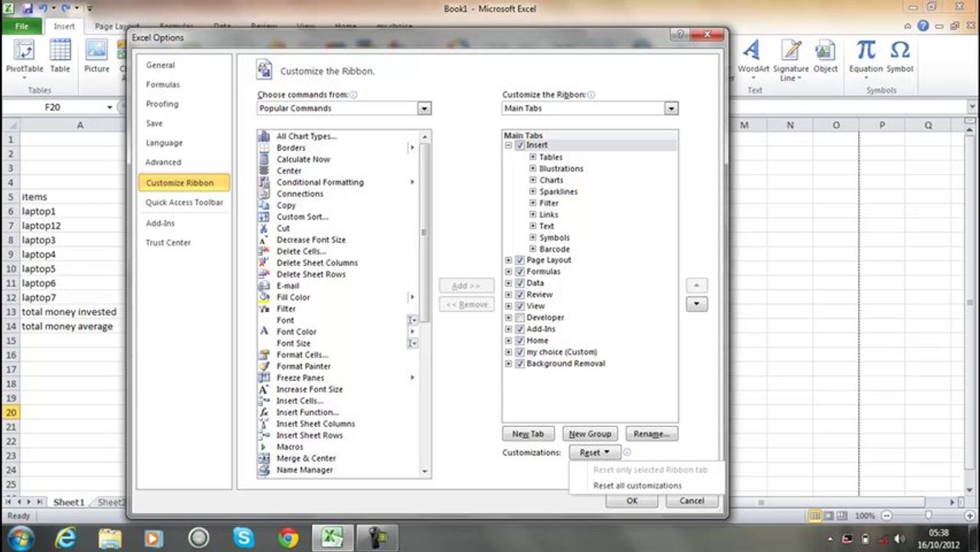Click the Symbol omega icon
Screen dimensions: 980x552
pos(900,51)
